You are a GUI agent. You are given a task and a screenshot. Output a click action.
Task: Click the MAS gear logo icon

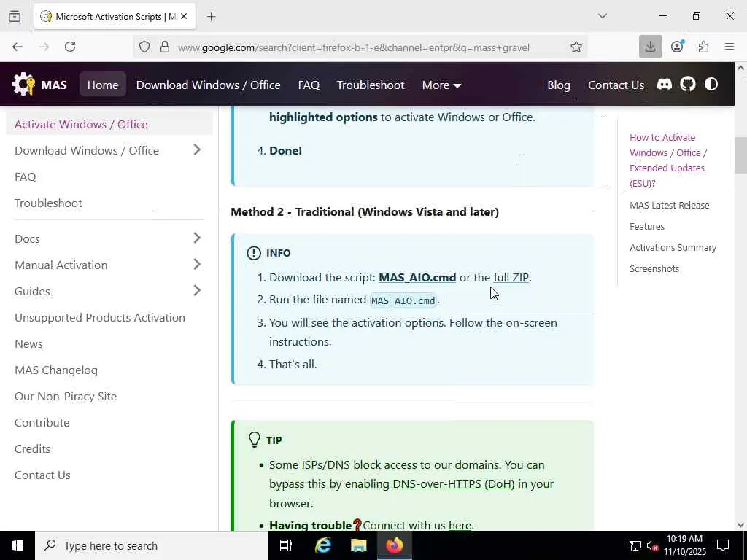[23, 85]
